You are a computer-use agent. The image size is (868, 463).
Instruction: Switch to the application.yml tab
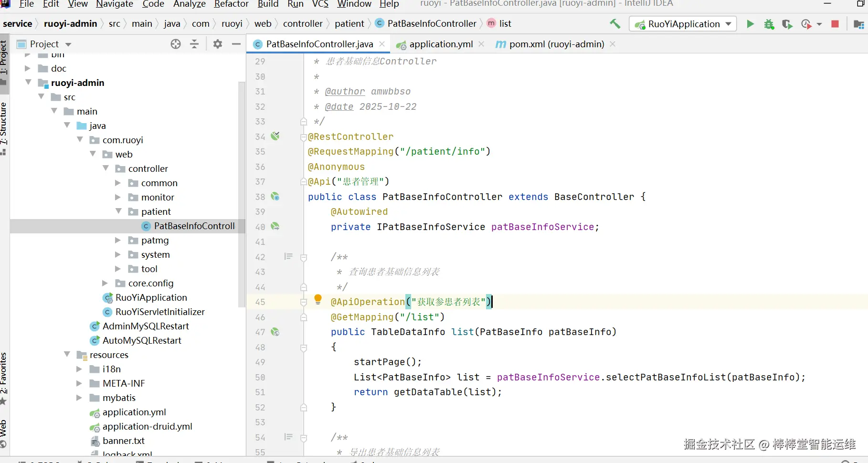tap(441, 44)
